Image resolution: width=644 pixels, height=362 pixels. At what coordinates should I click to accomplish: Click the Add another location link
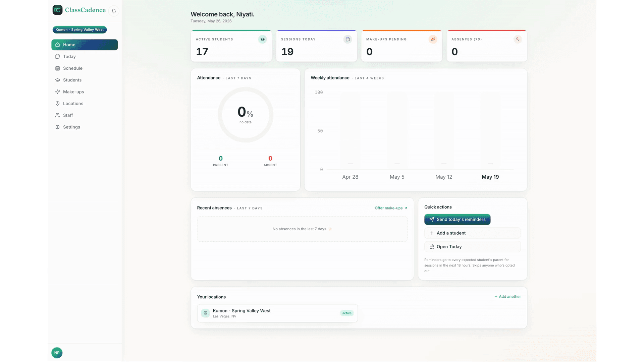click(x=507, y=297)
